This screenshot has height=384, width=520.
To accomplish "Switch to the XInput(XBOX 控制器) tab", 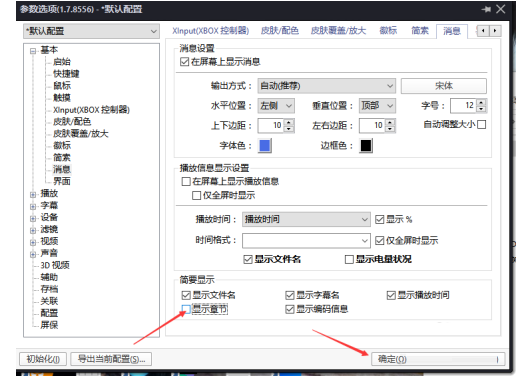I will pos(211,31).
